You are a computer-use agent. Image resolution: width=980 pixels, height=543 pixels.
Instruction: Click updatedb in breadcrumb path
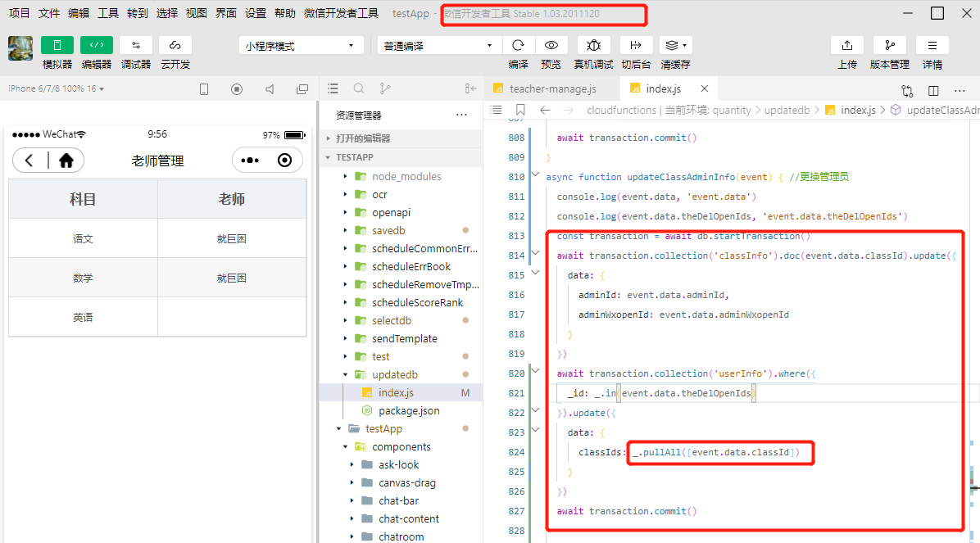coord(787,110)
